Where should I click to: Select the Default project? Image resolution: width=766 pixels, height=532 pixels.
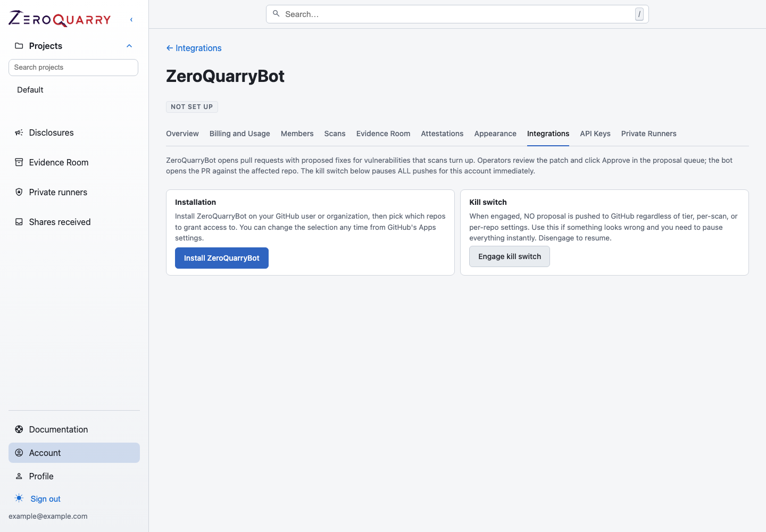tap(30, 90)
